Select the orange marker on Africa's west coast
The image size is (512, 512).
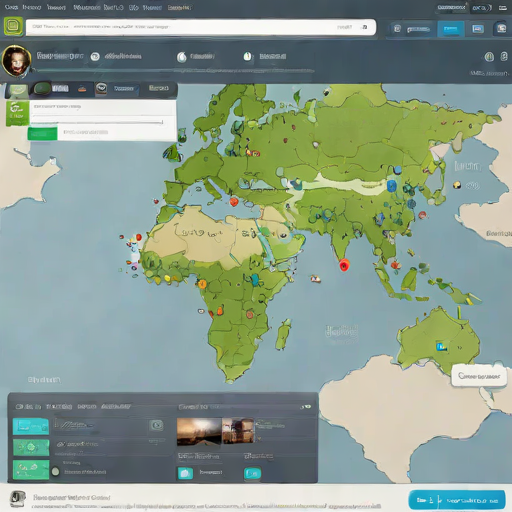pos(202,284)
